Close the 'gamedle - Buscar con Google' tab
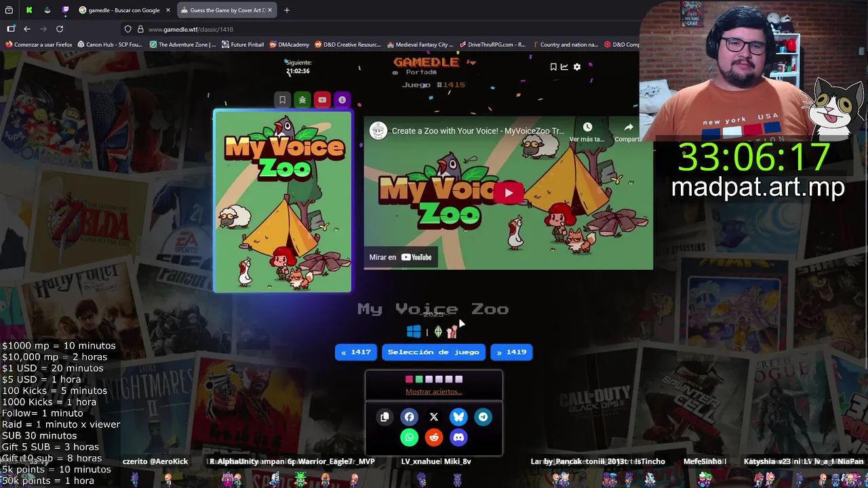Screen dimensions: 868x488 click(x=167, y=10)
